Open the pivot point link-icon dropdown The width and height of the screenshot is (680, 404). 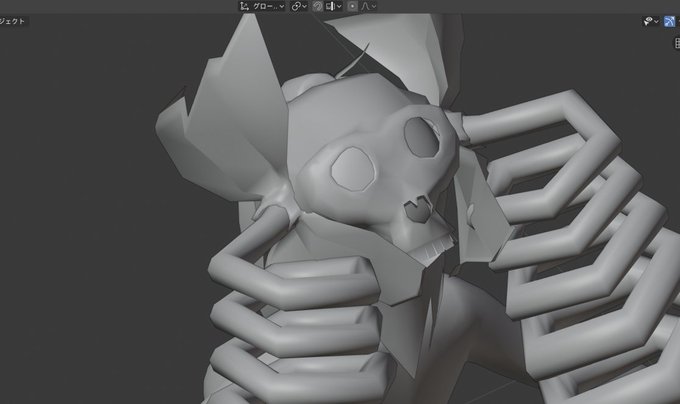point(299,6)
